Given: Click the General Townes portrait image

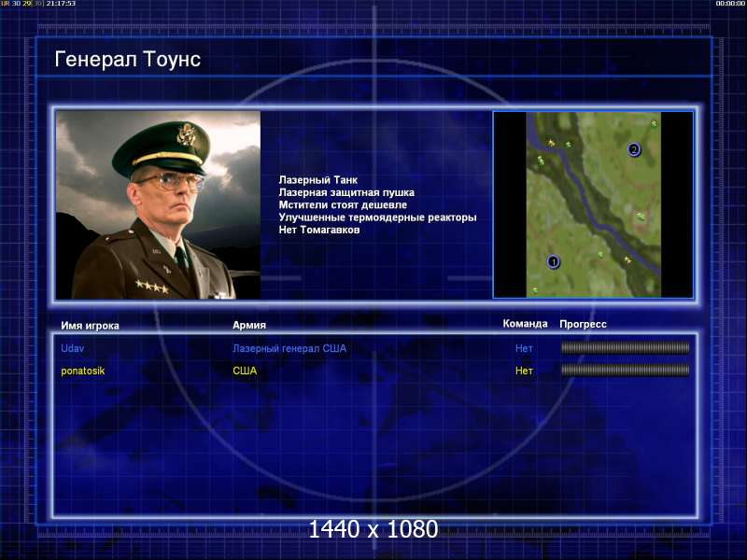Looking at the screenshot, I should (158, 205).
